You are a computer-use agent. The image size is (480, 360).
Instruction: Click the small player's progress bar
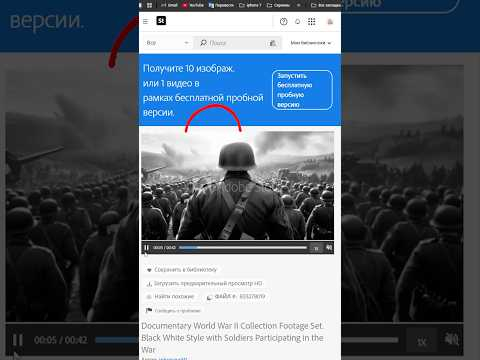(x=243, y=248)
